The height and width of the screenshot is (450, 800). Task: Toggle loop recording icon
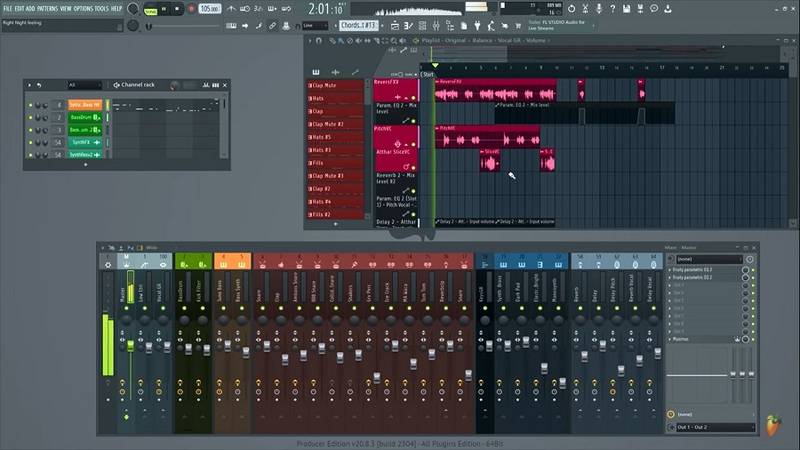(286, 9)
